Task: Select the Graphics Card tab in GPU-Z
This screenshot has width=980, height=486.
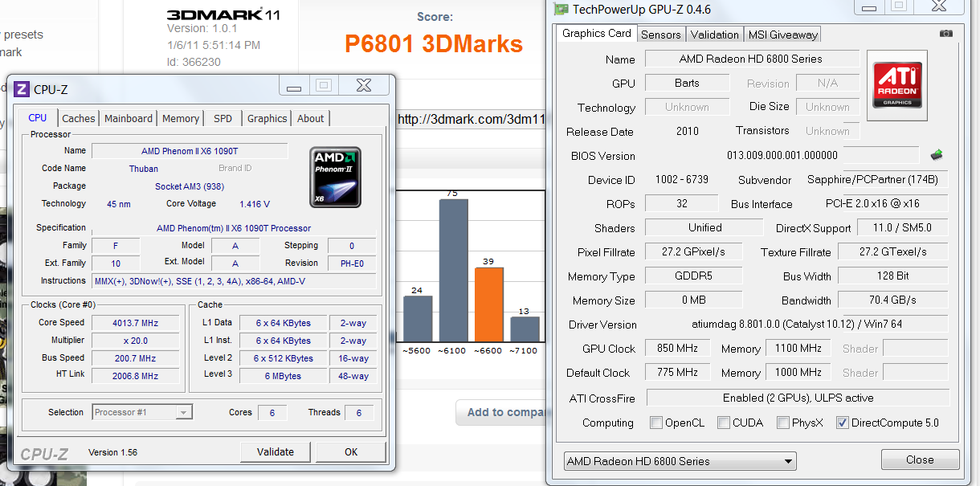Action: (597, 34)
